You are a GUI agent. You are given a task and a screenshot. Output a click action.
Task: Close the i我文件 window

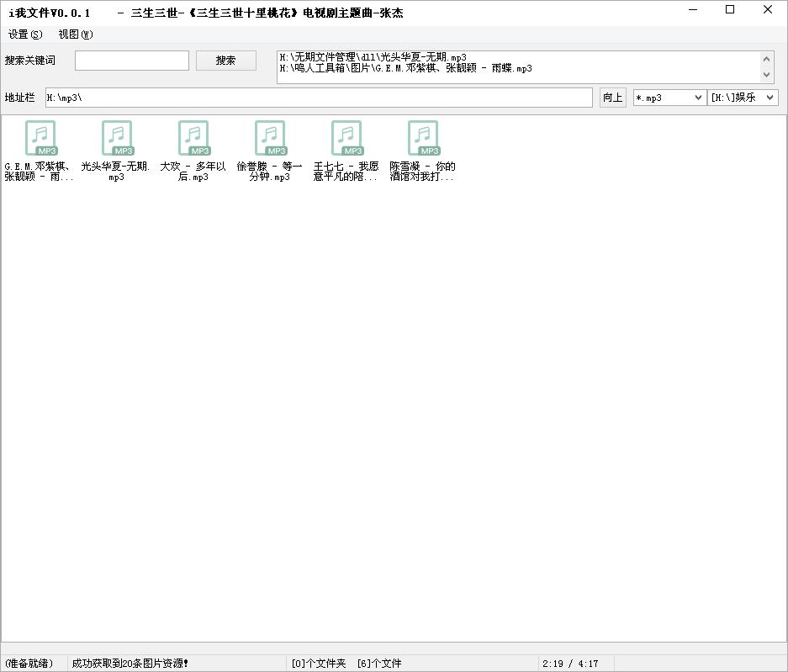click(767, 9)
